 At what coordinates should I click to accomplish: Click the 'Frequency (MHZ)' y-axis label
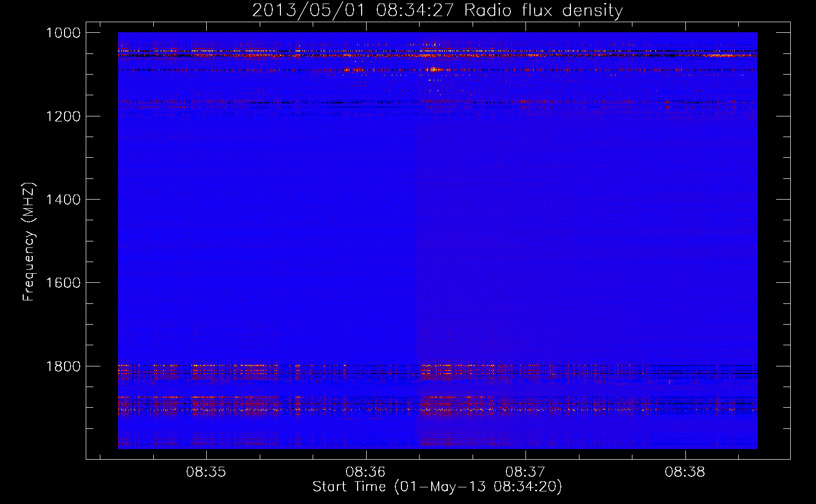tap(29, 242)
